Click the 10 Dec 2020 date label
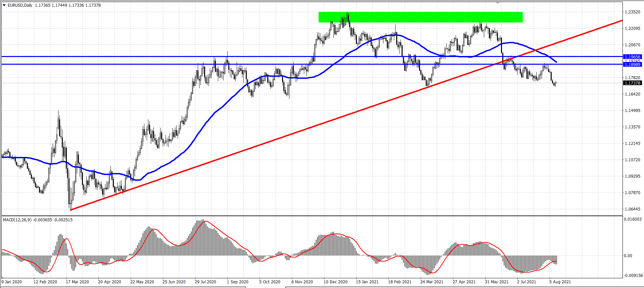 click(x=335, y=282)
